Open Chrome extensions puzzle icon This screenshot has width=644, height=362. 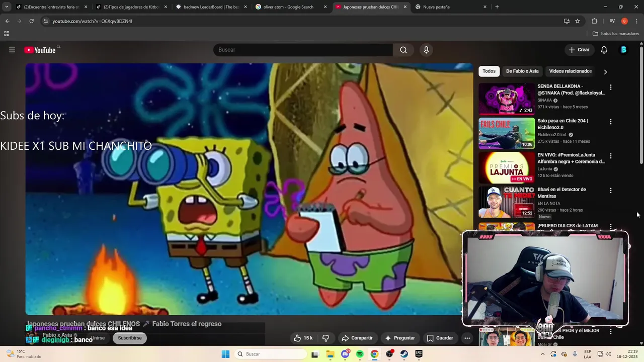(x=595, y=21)
